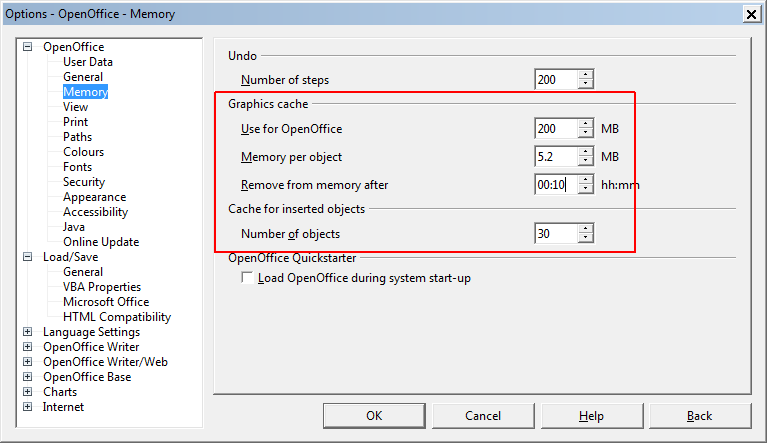Decrease Use for OpenOffice cache value
The image size is (767, 443).
(585, 133)
